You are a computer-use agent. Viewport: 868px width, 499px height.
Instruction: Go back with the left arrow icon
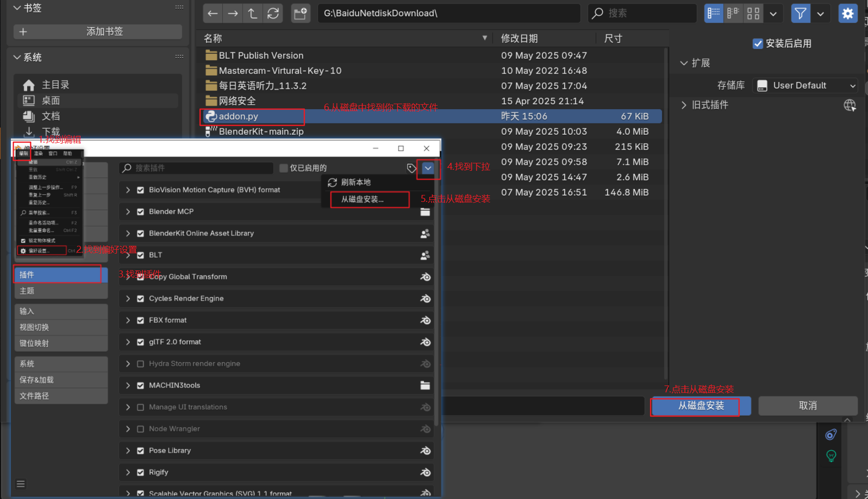click(x=213, y=13)
